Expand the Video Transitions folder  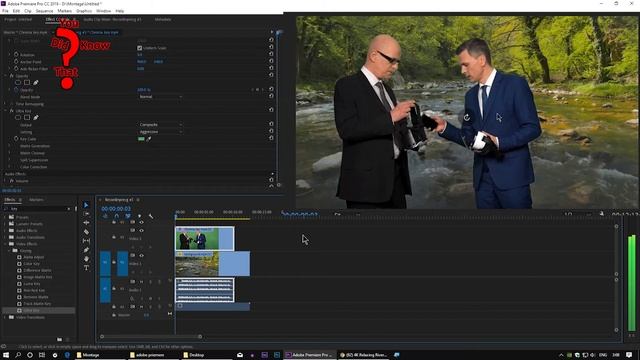5,317
